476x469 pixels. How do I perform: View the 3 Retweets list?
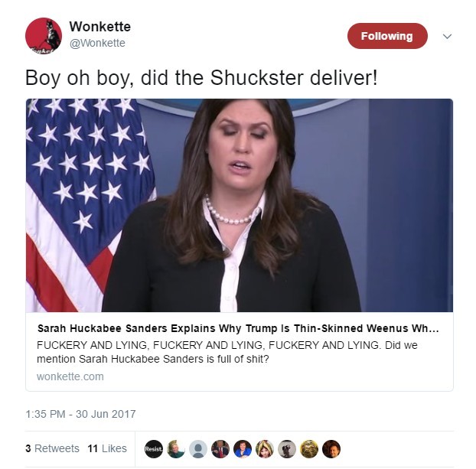(x=52, y=448)
